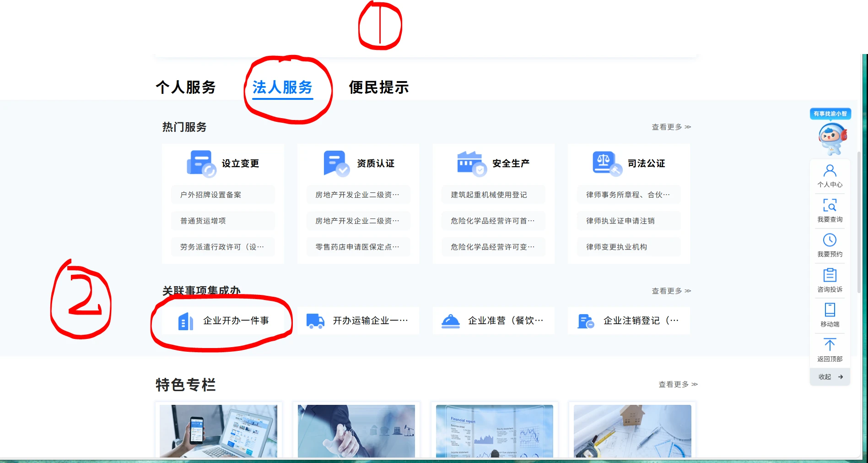
Task: Switch to the 个人服务 tab
Action: (x=185, y=87)
